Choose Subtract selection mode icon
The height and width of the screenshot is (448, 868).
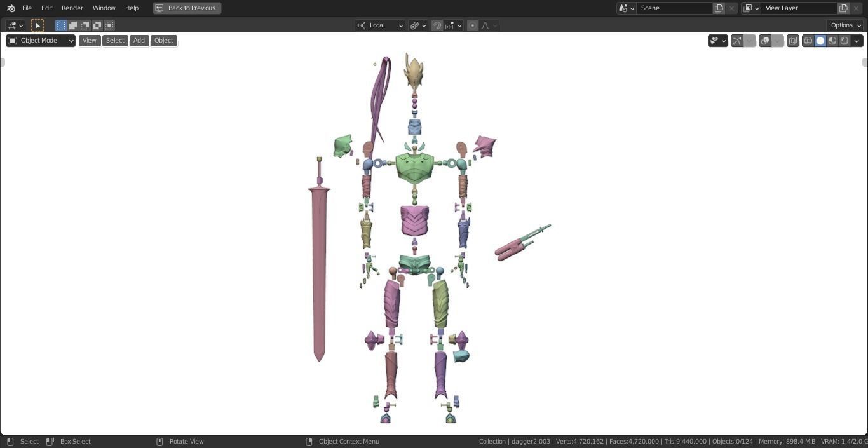[85, 25]
